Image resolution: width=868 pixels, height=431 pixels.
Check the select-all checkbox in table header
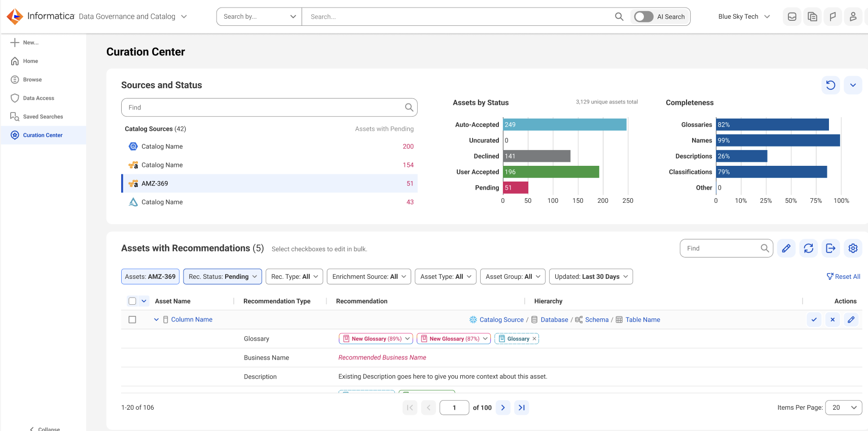click(132, 301)
